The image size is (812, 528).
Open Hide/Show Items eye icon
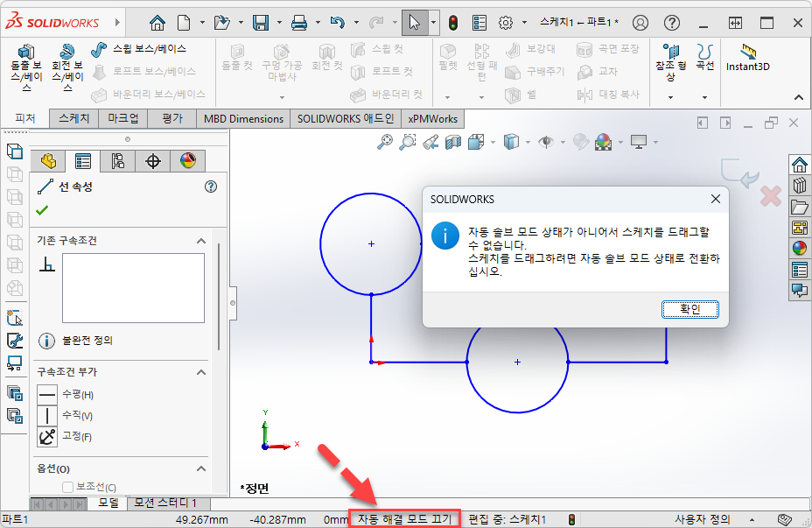546,142
